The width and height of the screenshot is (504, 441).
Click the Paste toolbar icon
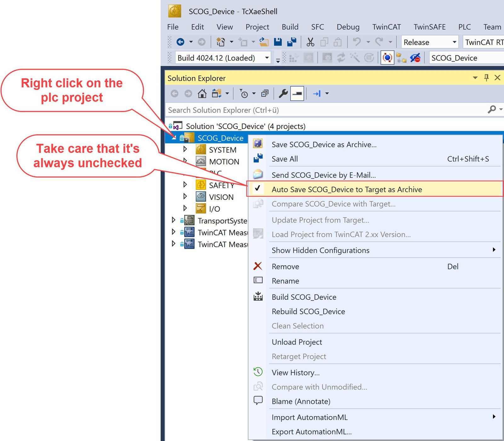338,42
